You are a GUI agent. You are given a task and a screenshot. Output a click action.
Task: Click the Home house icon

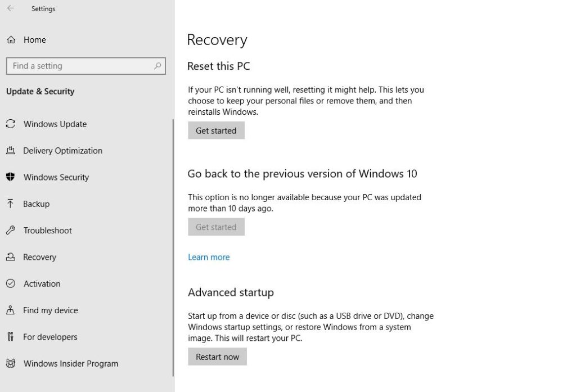coord(11,40)
